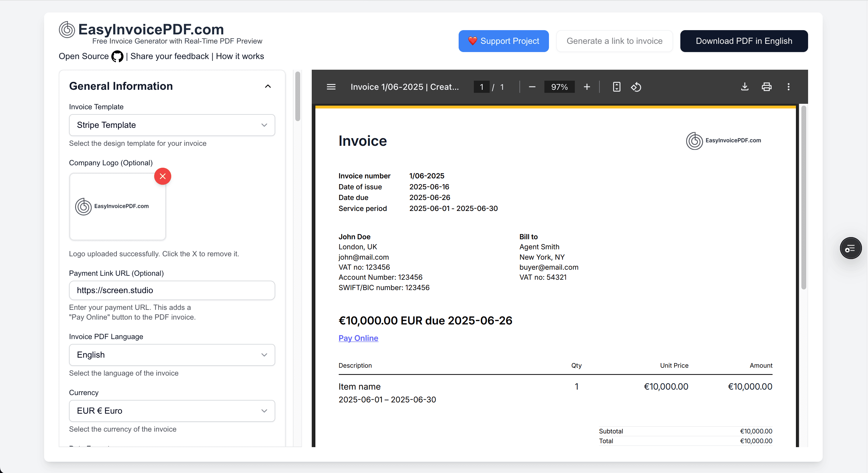Download PDF from viewer toolbar

coord(745,87)
